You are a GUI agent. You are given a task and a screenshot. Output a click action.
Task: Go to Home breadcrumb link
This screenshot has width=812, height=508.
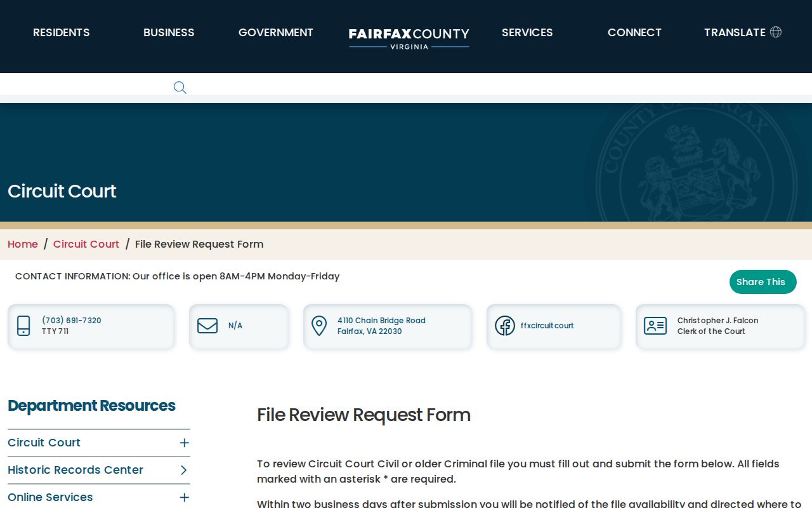point(23,244)
